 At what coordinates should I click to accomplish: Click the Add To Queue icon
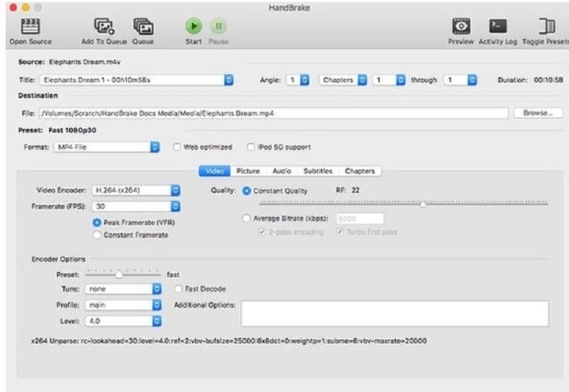[104, 26]
